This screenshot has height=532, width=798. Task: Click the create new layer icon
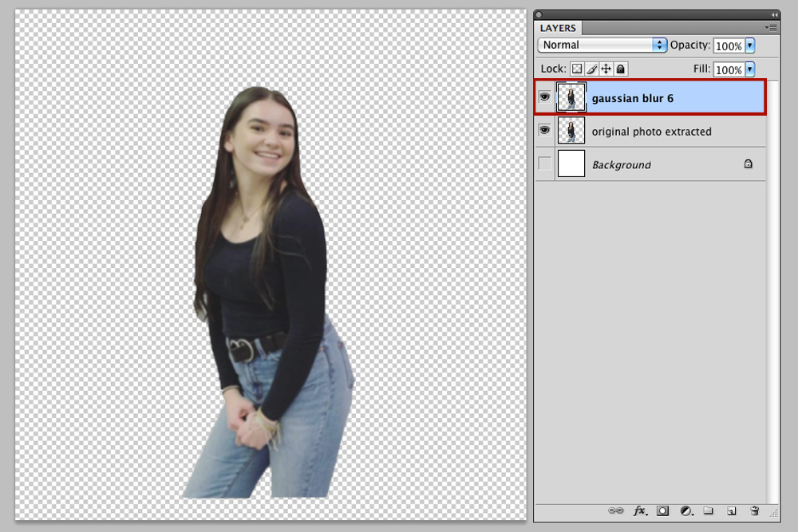[x=731, y=510]
